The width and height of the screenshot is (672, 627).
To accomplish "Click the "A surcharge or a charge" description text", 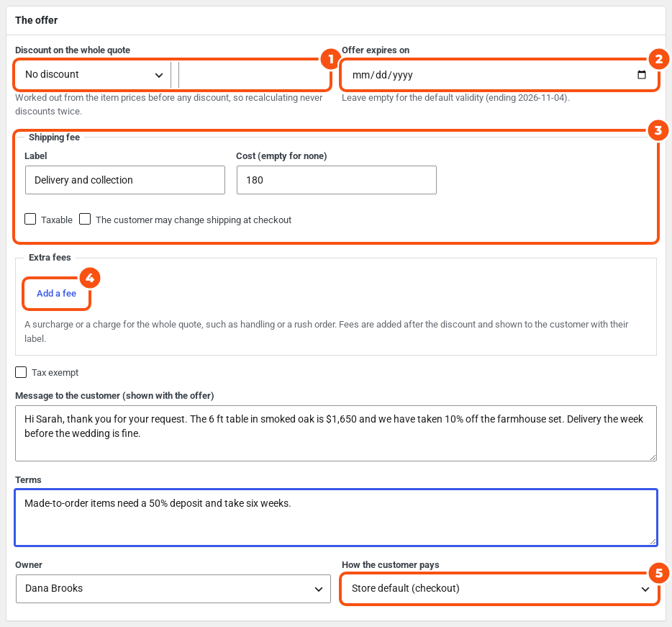I will 326,331.
